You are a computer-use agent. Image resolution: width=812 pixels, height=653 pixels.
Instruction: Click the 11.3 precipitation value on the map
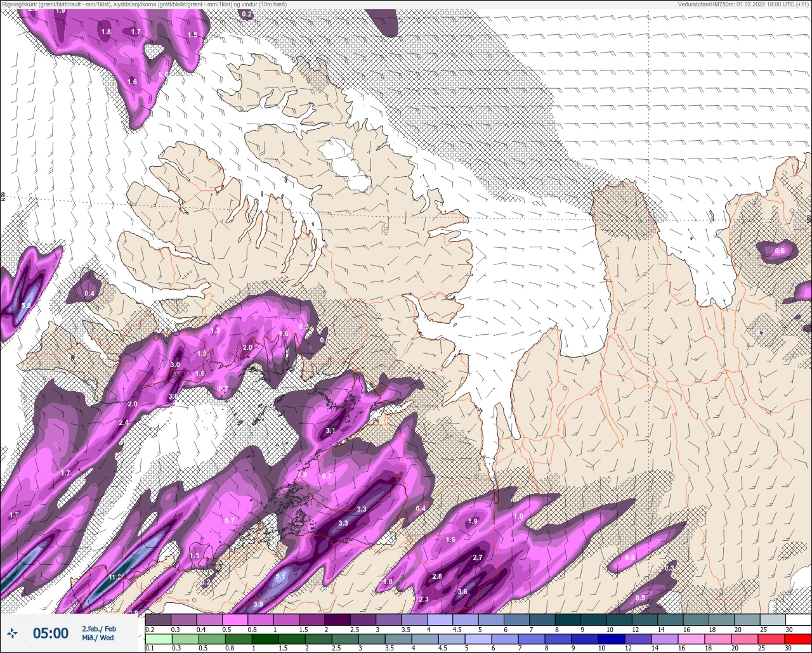tap(115, 577)
